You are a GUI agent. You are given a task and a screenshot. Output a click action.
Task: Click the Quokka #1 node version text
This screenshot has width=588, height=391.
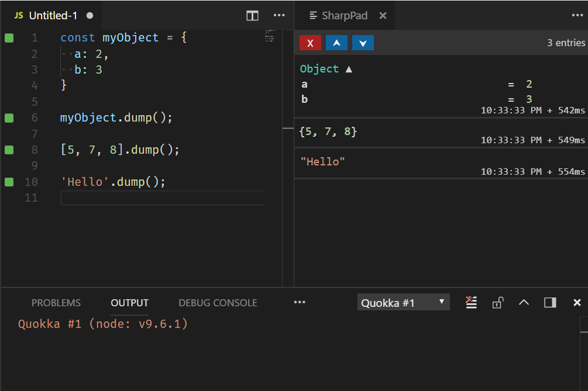click(103, 323)
